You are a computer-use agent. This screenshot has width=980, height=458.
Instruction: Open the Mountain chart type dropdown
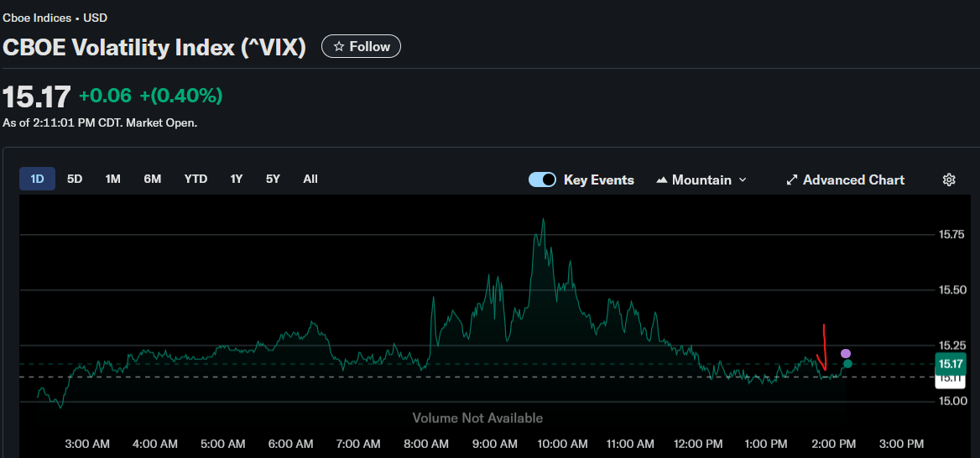coord(701,180)
